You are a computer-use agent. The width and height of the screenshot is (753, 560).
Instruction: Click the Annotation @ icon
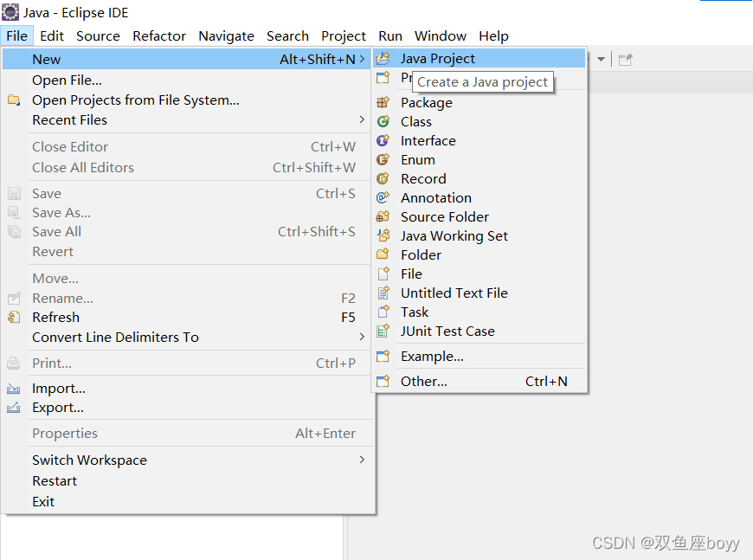click(x=383, y=197)
